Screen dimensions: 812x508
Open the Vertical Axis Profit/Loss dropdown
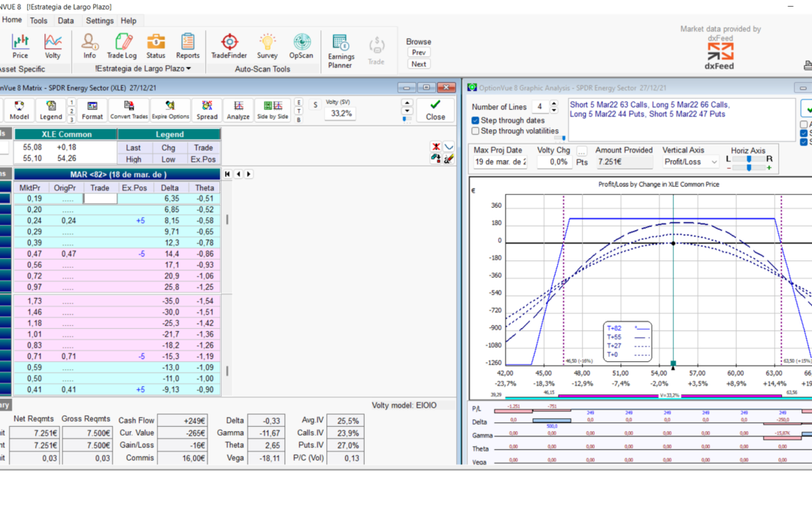pyautogui.click(x=714, y=163)
